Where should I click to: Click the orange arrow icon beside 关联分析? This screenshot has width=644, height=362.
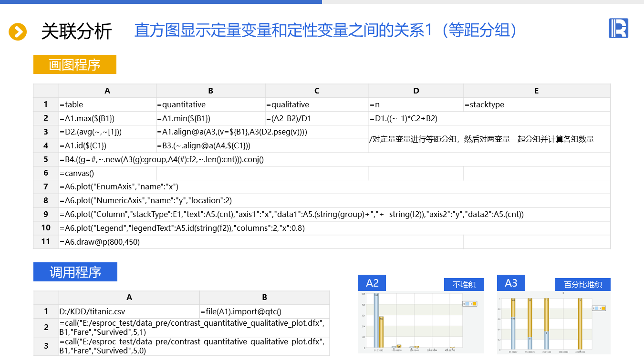click(x=18, y=31)
